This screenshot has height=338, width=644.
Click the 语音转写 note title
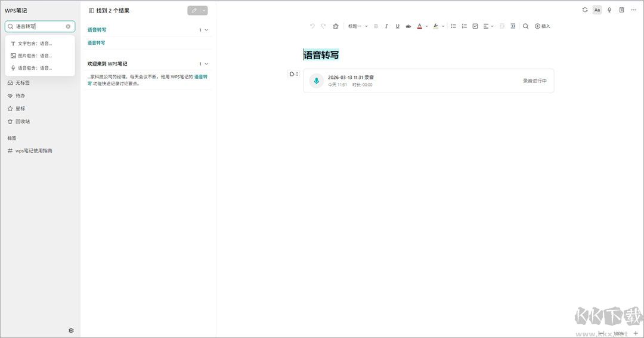click(321, 55)
